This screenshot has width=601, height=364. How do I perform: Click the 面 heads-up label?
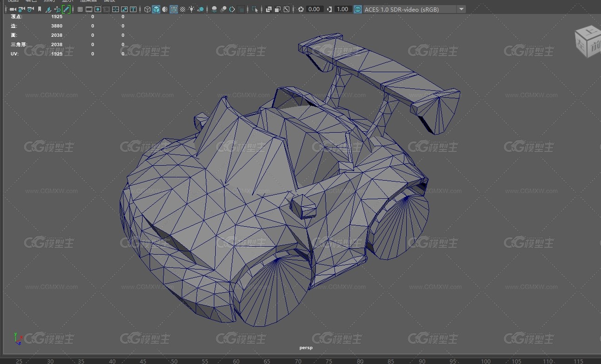[x=14, y=35]
